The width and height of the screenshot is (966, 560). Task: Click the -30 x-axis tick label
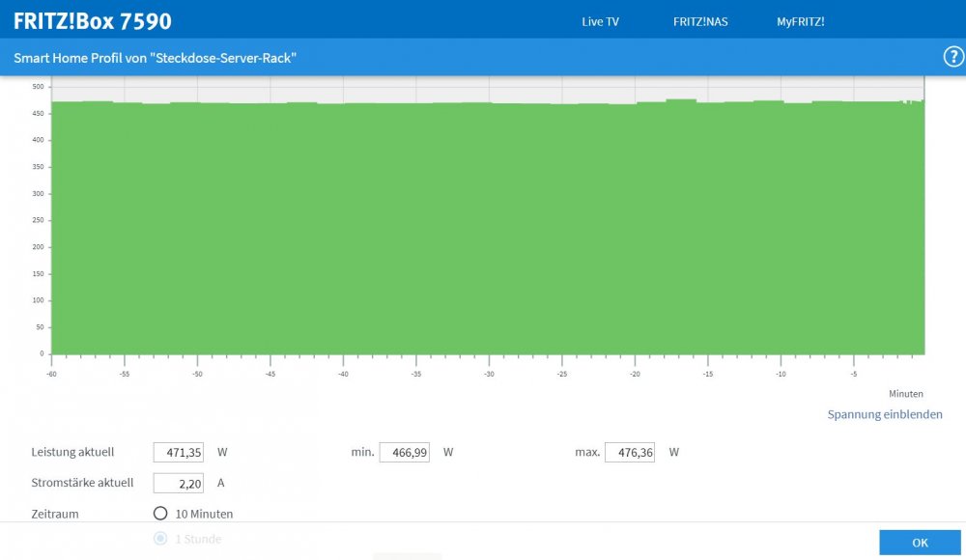click(x=489, y=374)
